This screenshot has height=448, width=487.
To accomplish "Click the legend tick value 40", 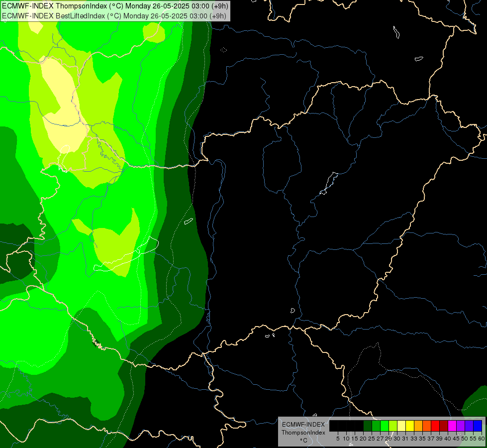I will (448, 439).
